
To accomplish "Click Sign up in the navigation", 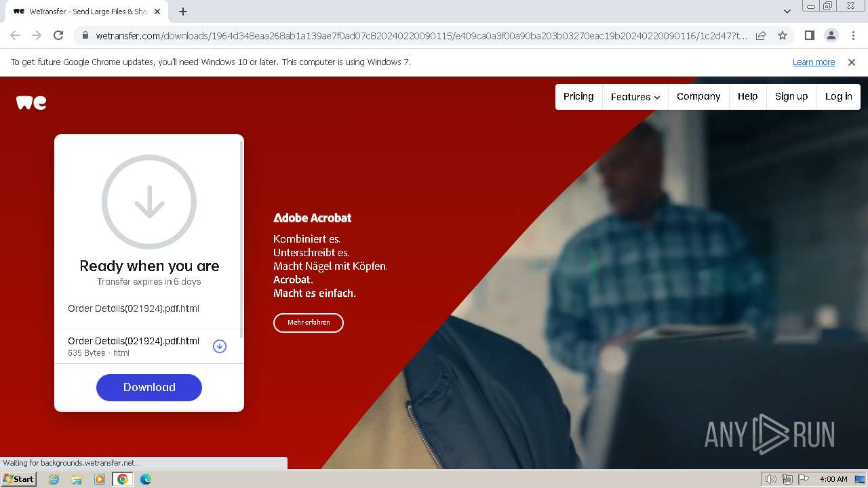I will point(791,96).
